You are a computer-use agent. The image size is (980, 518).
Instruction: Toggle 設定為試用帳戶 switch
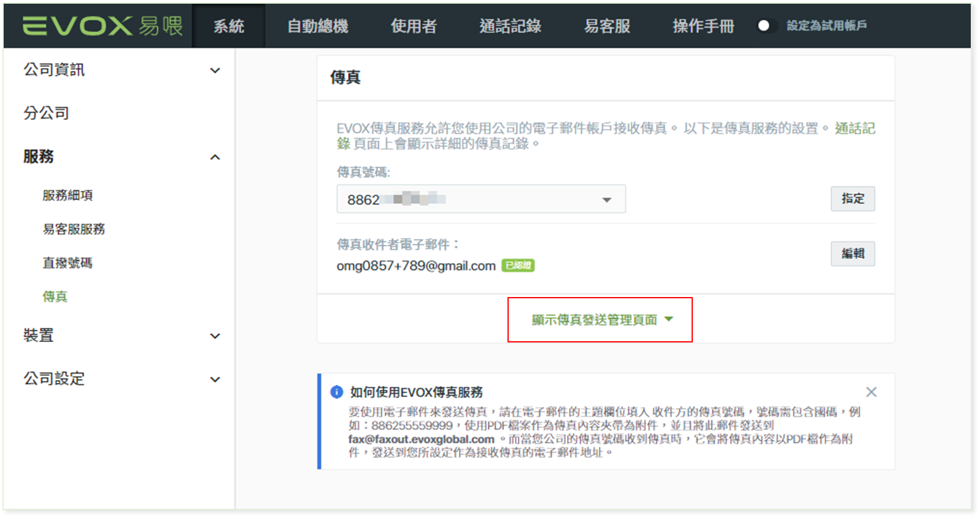[x=767, y=26]
